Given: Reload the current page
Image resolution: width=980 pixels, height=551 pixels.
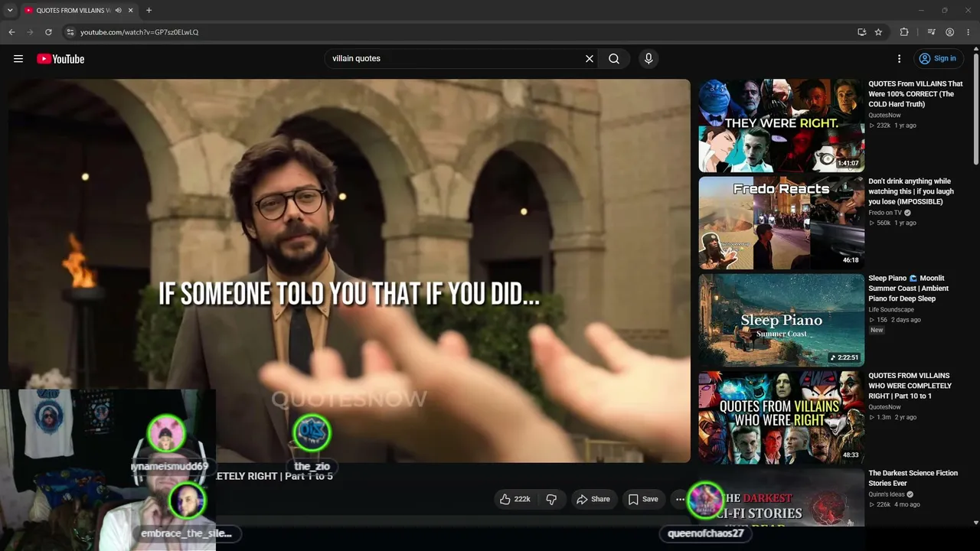Looking at the screenshot, I should [x=48, y=32].
